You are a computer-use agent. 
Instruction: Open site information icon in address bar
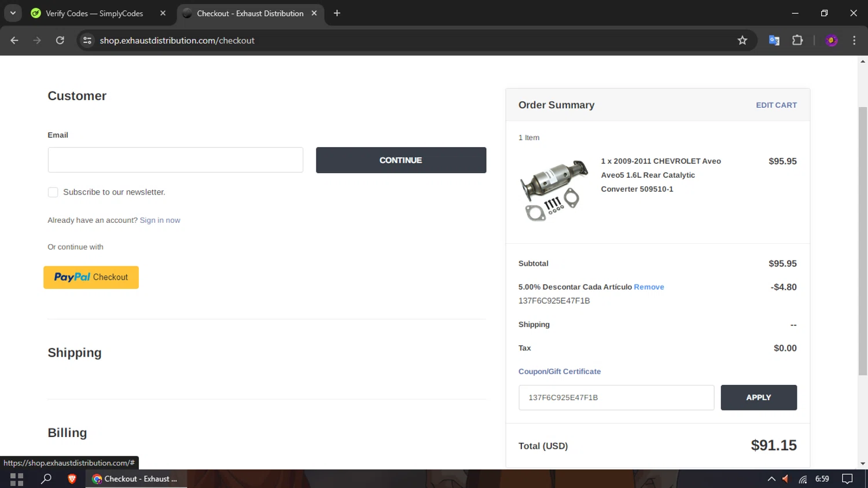pos(87,41)
